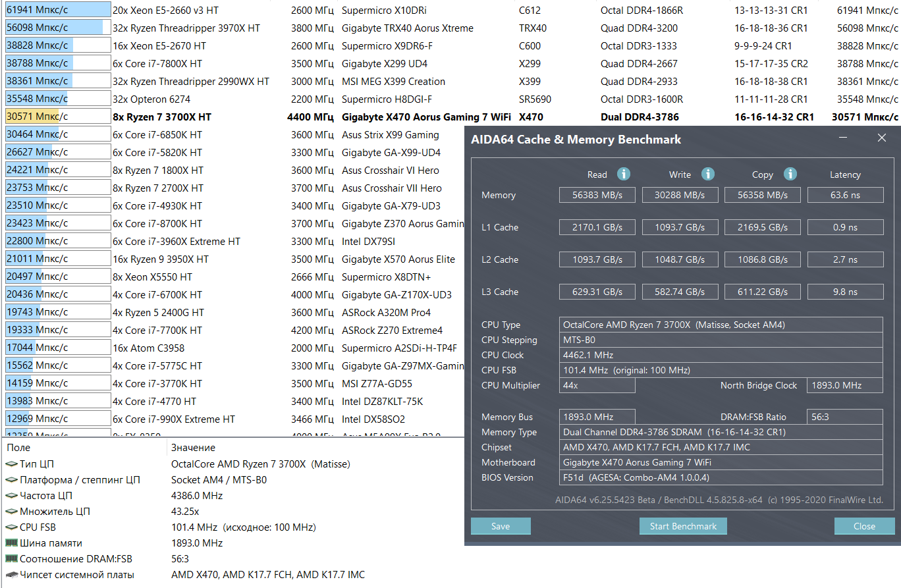Click the CPU Multiplier field showing 44x
901x588 pixels.
click(597, 385)
